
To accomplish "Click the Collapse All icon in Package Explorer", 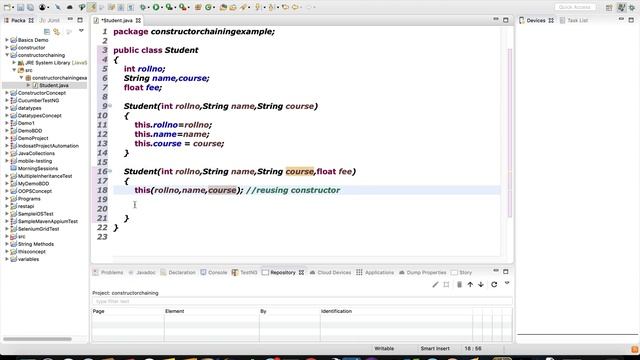I will click(47, 31).
